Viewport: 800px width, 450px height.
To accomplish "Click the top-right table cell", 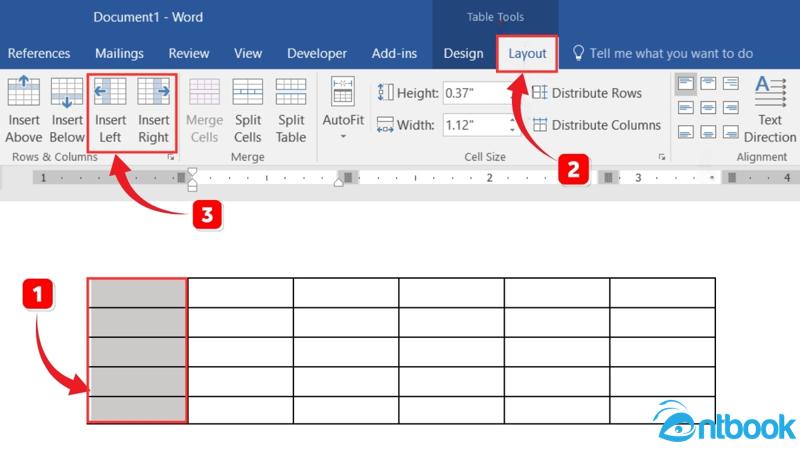I will (662, 293).
